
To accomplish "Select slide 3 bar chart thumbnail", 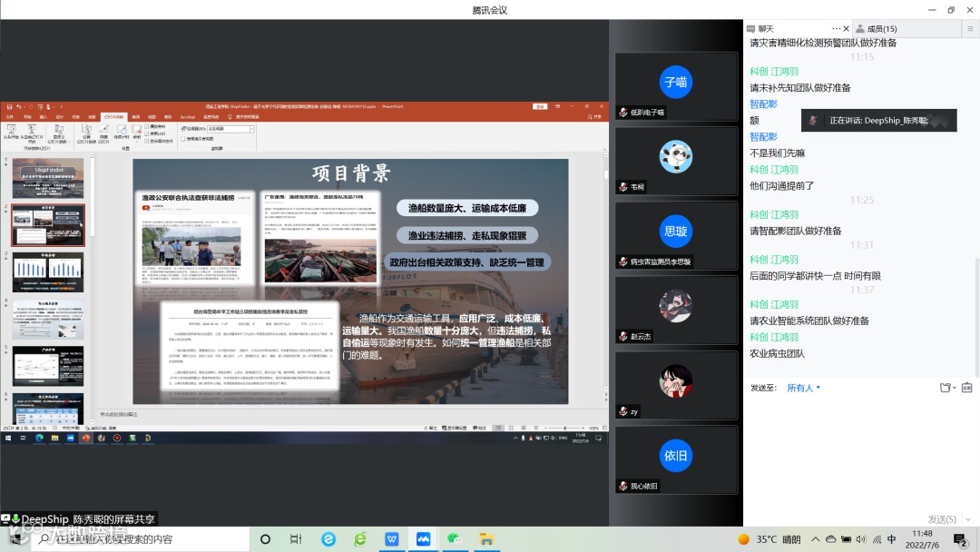I will tap(48, 272).
